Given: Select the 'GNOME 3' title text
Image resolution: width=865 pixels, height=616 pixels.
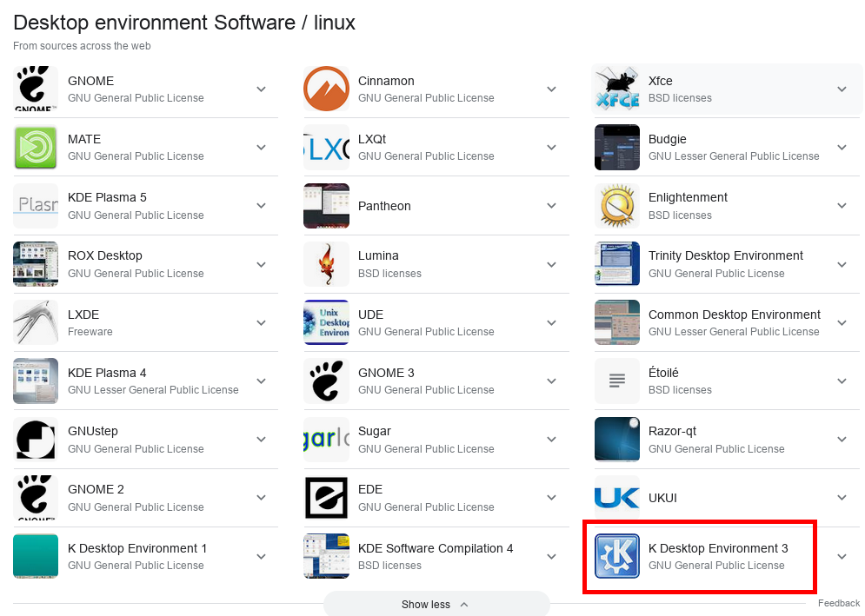Looking at the screenshot, I should (x=386, y=373).
